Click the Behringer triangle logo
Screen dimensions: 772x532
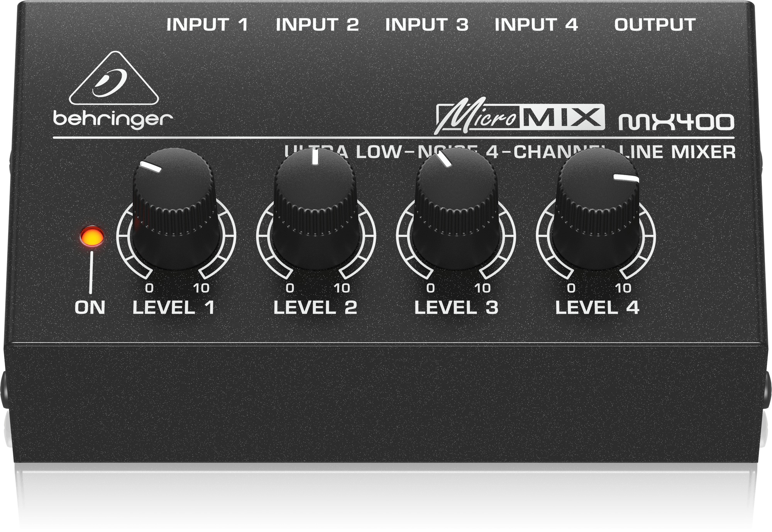pyautogui.click(x=114, y=78)
